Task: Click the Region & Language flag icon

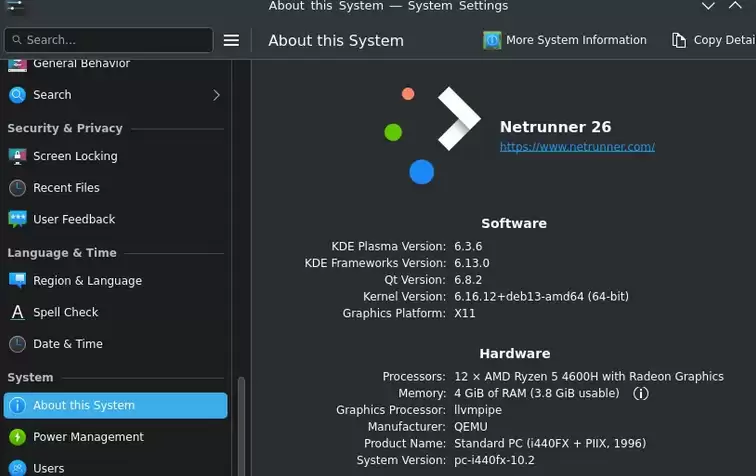Action: [17, 281]
